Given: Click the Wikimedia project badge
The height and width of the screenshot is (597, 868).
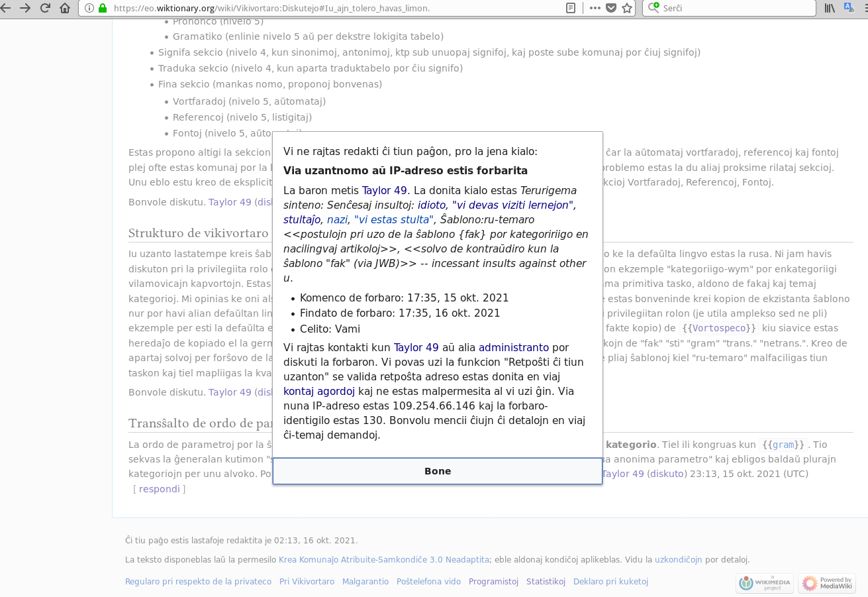Looking at the screenshot, I should [765, 583].
